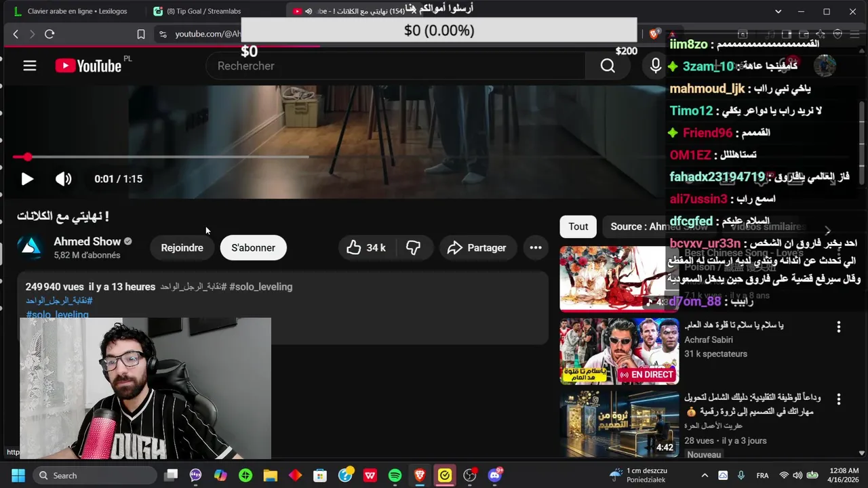Open the Brave Shields lion icon

pyautogui.click(x=654, y=34)
